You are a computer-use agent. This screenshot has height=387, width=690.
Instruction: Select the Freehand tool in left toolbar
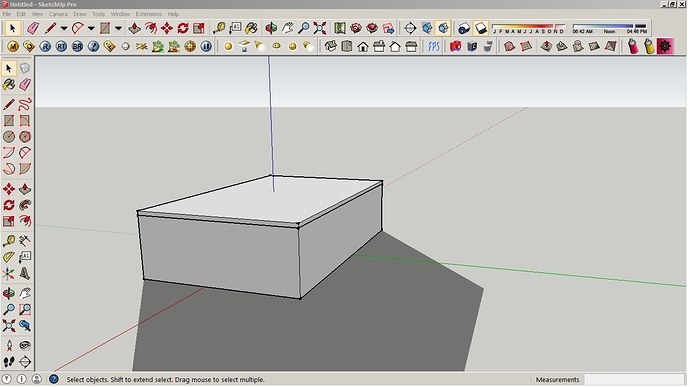(25, 104)
